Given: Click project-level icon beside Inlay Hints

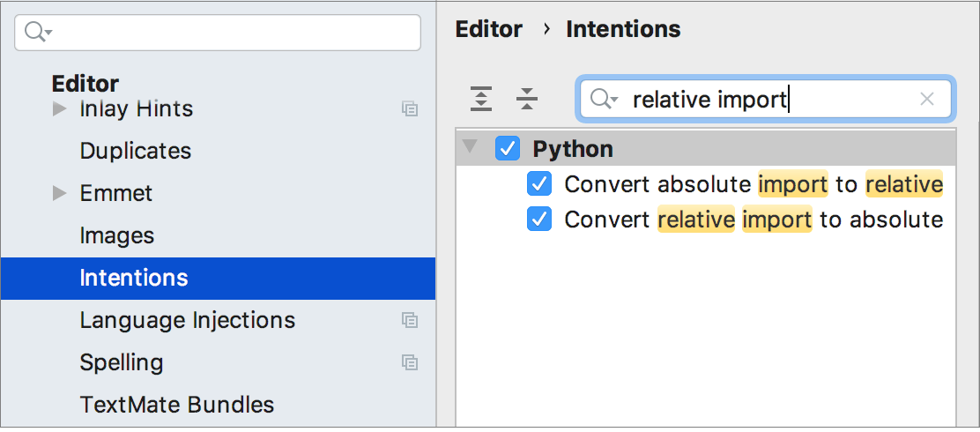Looking at the screenshot, I should [x=410, y=109].
